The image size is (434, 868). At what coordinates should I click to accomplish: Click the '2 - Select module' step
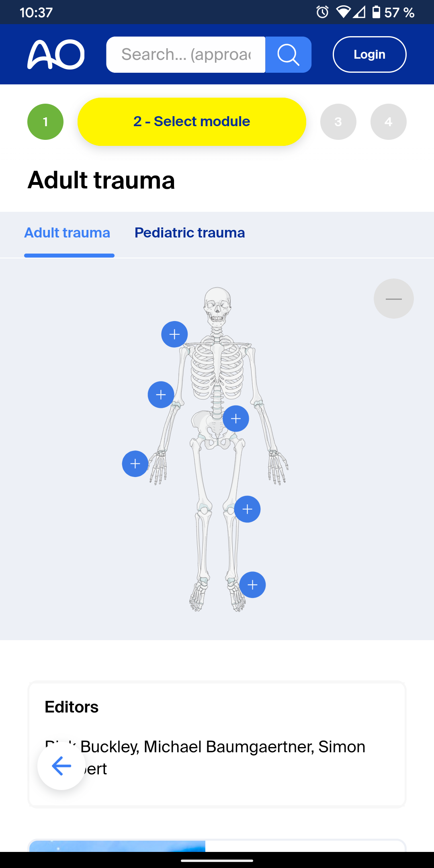[x=192, y=122]
